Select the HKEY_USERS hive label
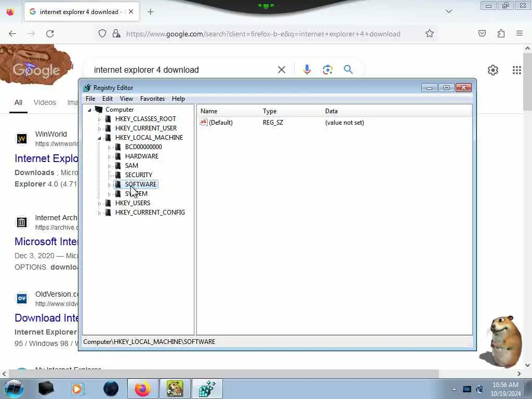 point(132,203)
